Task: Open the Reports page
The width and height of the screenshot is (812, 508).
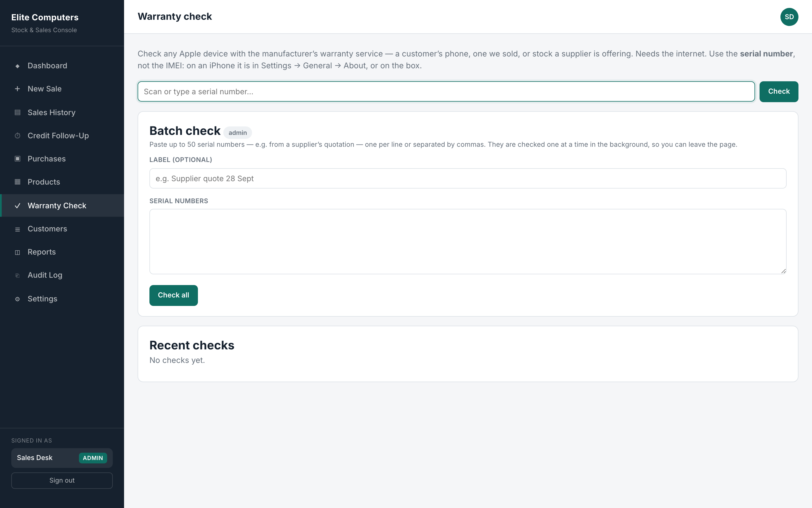Action: 62,252
